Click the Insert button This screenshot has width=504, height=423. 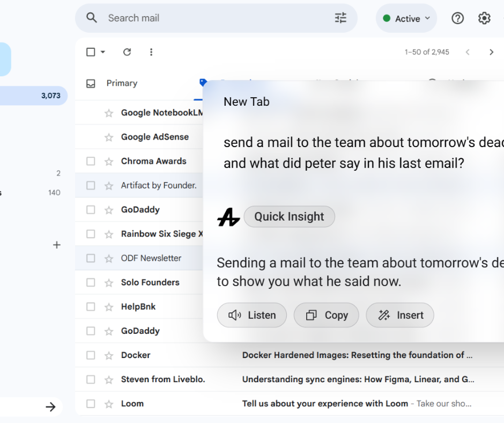click(400, 315)
